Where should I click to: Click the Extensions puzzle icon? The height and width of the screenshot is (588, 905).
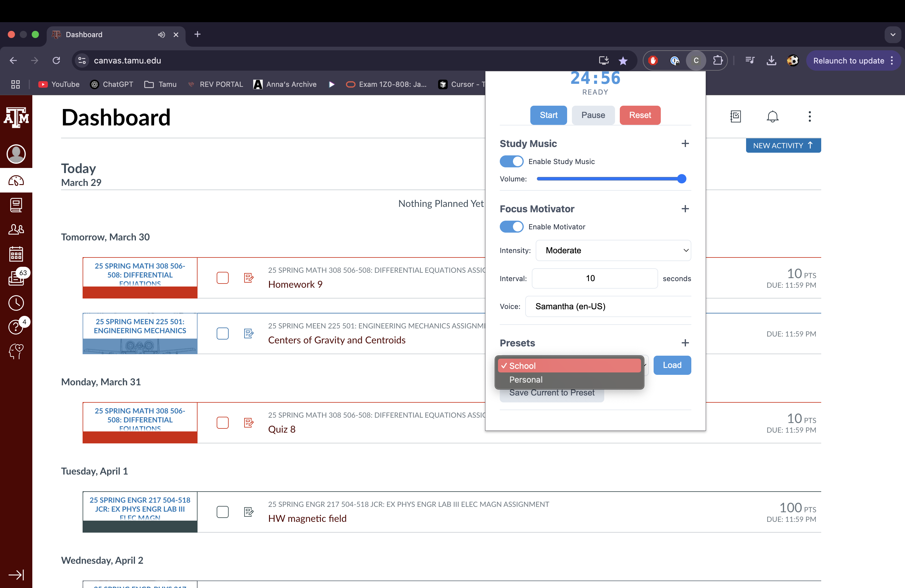click(718, 60)
